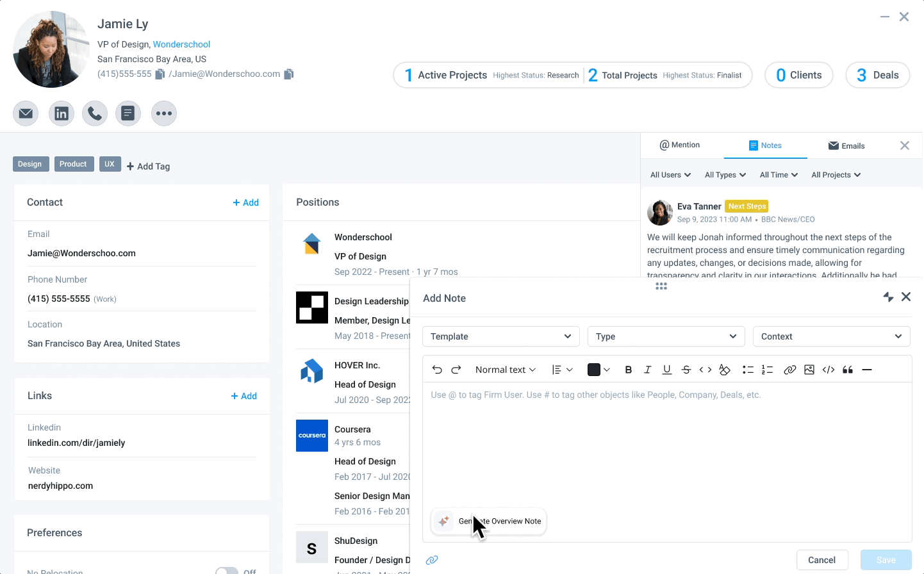Expand the All Types filter

tap(725, 175)
